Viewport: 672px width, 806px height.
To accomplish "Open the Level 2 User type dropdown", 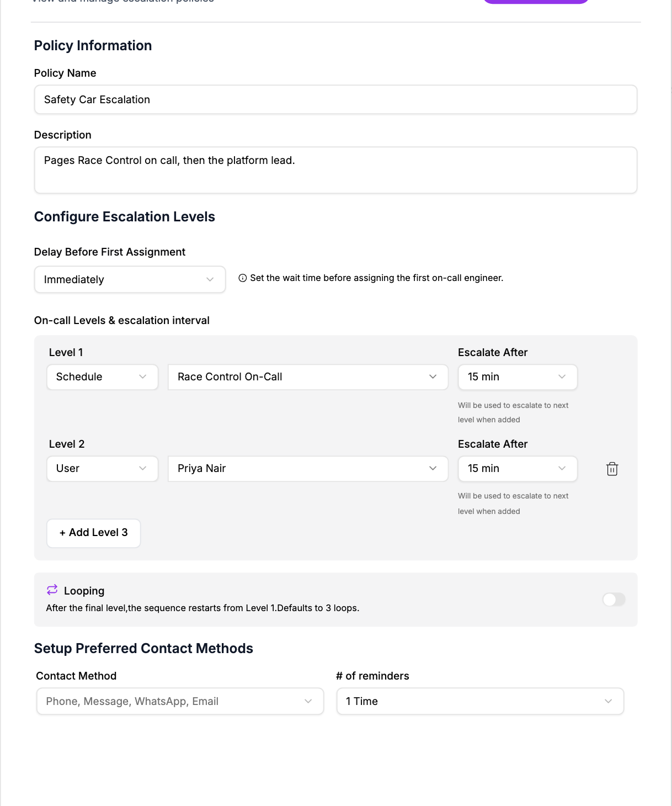I will 103,469.
